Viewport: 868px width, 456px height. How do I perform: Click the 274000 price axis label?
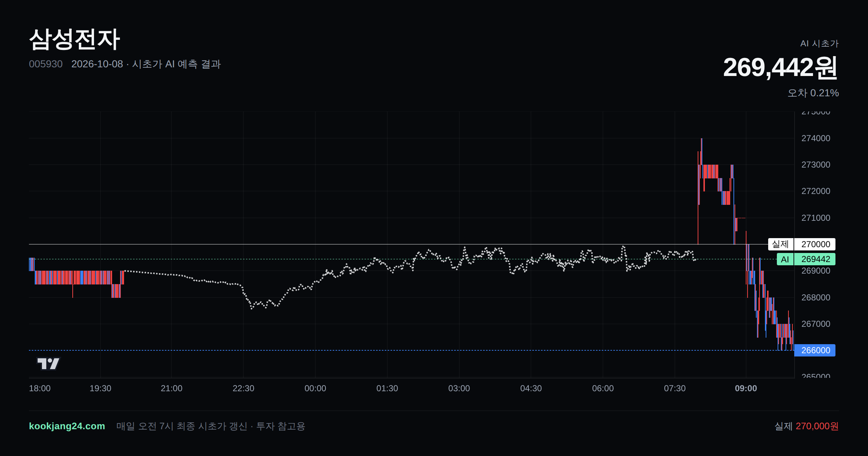[x=816, y=138]
